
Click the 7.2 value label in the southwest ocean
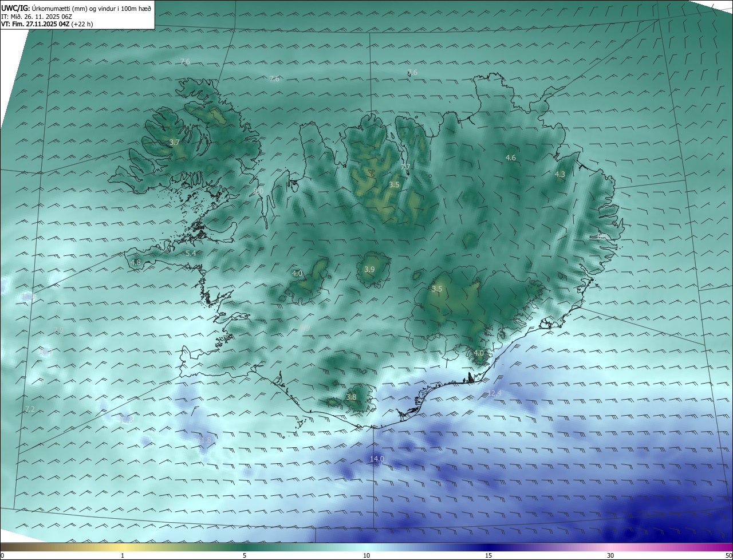30,409
